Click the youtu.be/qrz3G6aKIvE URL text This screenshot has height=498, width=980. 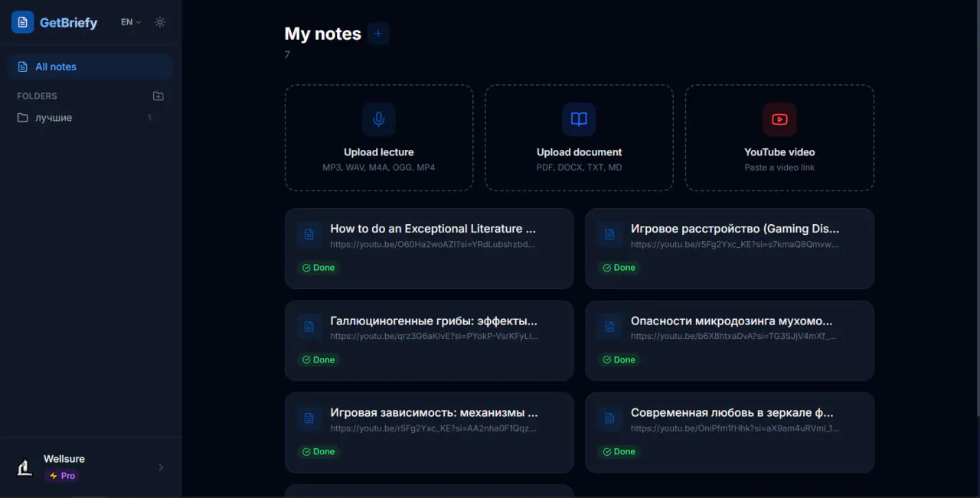point(434,337)
